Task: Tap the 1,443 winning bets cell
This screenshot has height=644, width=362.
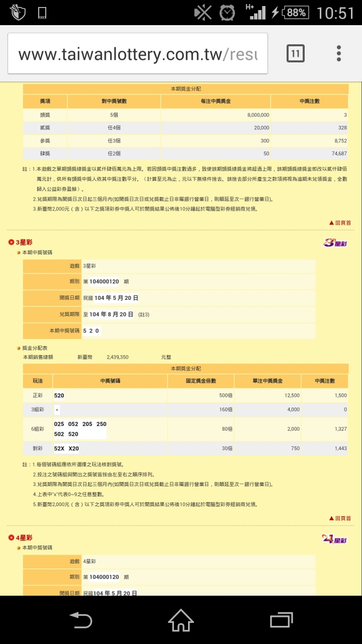Action: [325, 448]
